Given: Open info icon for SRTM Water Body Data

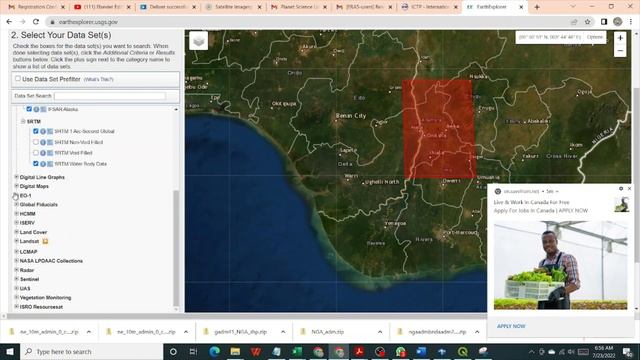Looking at the screenshot, I should click(x=43, y=164).
